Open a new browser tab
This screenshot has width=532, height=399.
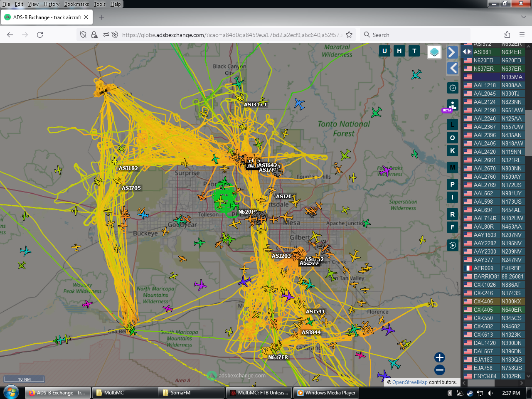[102, 17]
